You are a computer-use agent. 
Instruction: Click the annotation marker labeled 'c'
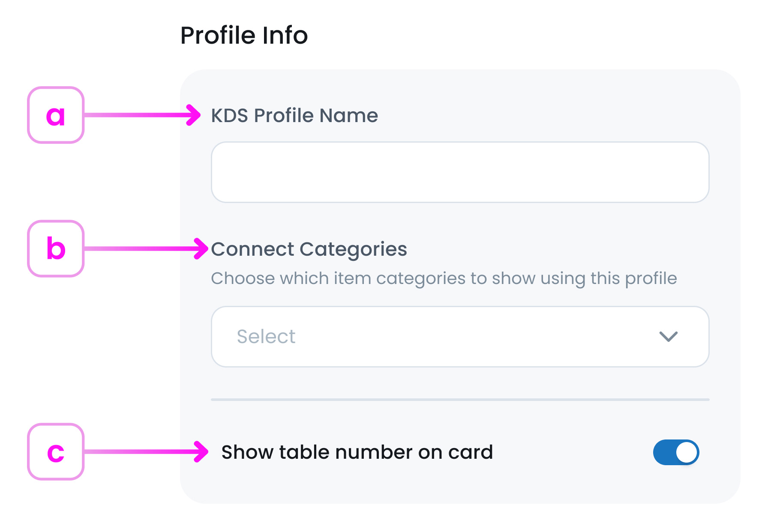(x=55, y=452)
